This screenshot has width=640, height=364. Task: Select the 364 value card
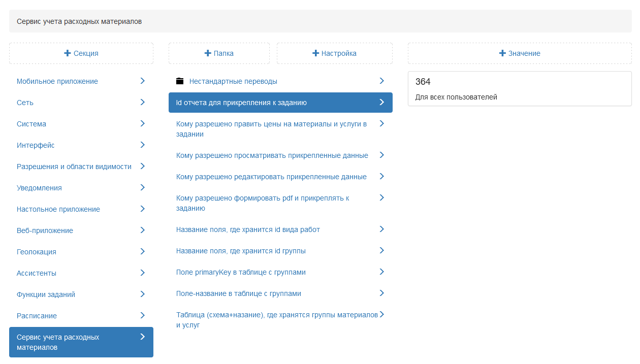(520, 89)
